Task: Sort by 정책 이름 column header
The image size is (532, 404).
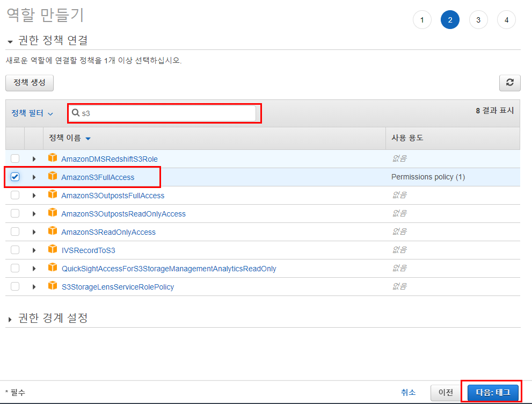Action: [x=70, y=138]
